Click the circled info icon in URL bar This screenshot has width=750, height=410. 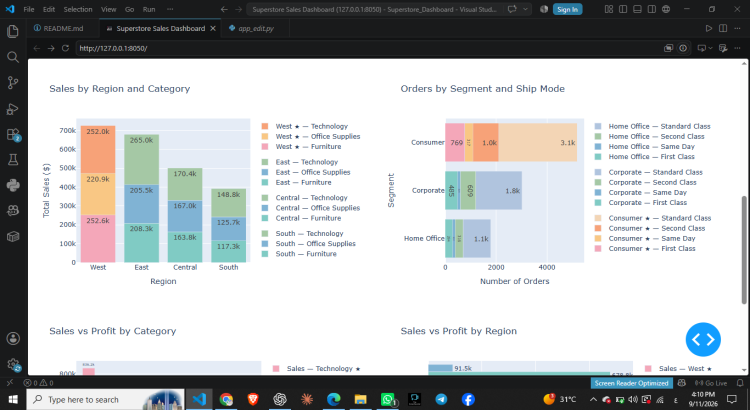coord(683,48)
